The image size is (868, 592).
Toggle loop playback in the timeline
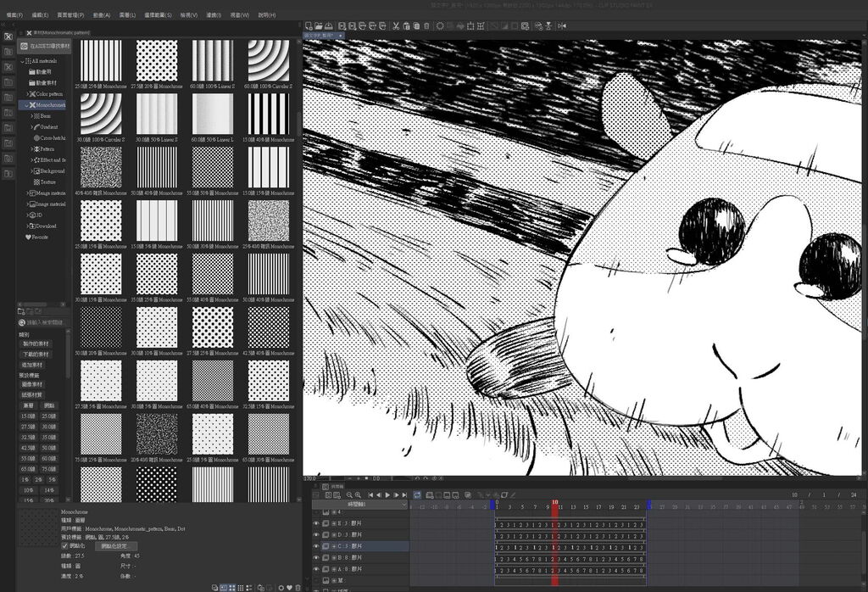417,494
